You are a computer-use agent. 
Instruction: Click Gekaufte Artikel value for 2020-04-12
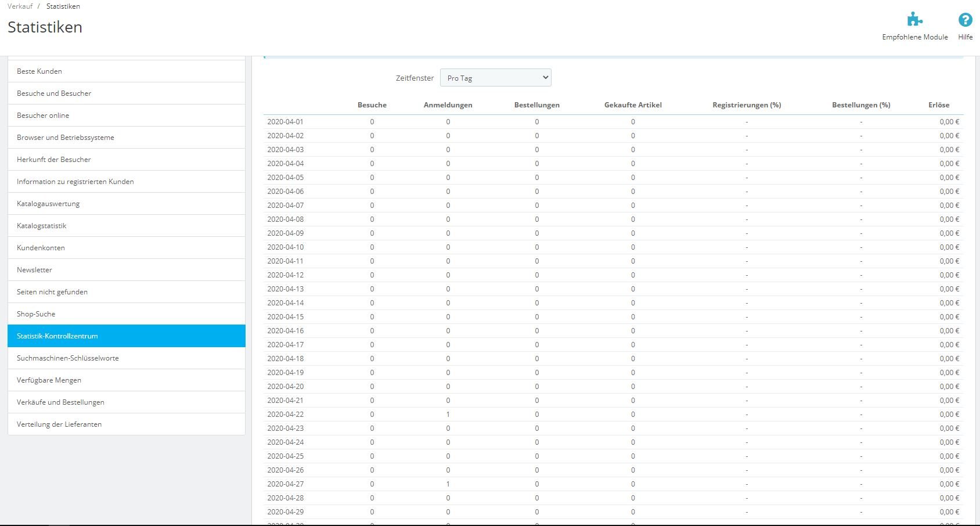(633, 275)
